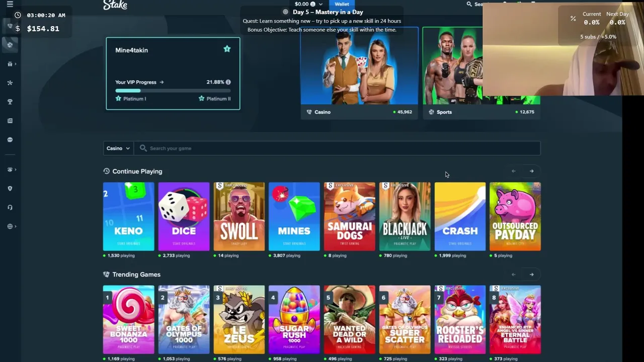Click the Platinum II star icon
The width and height of the screenshot is (644, 362).
pos(201,99)
